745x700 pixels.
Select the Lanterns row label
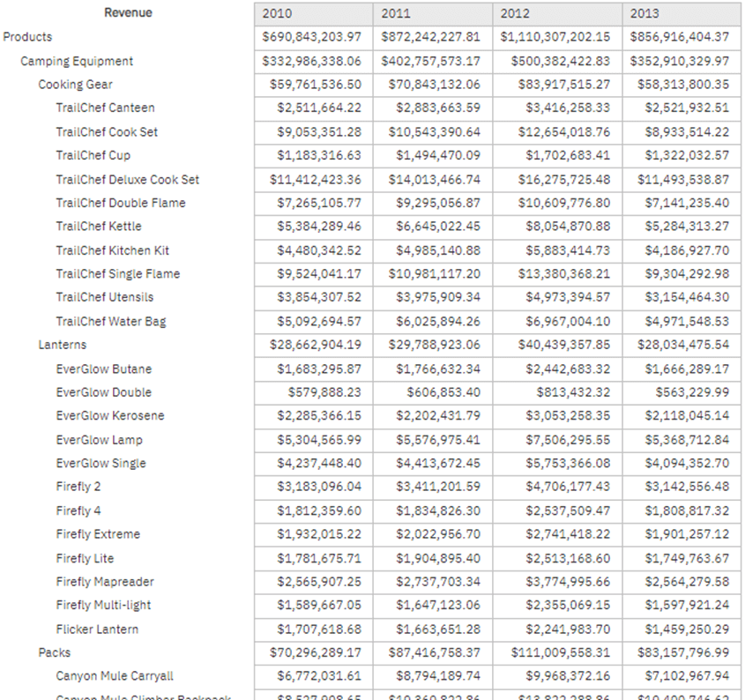coord(63,345)
